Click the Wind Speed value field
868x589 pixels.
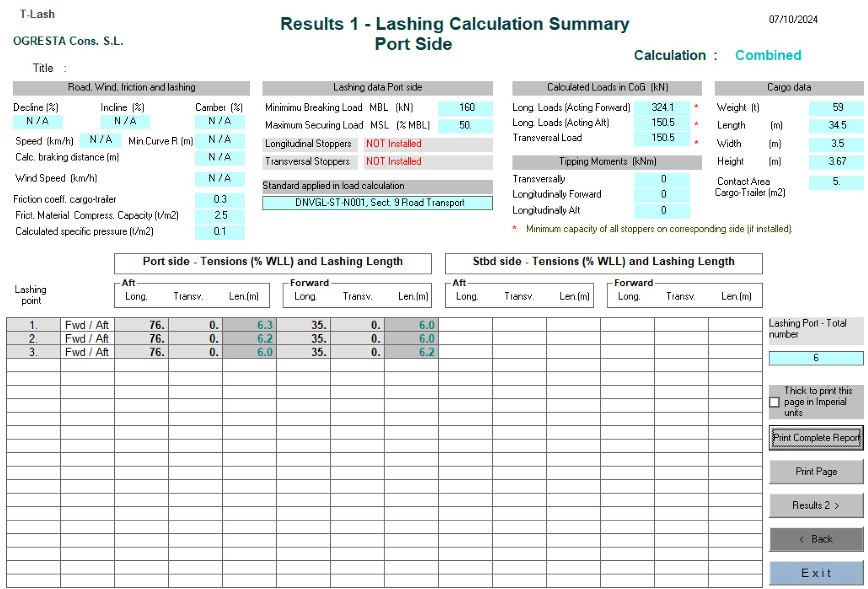coord(220,178)
